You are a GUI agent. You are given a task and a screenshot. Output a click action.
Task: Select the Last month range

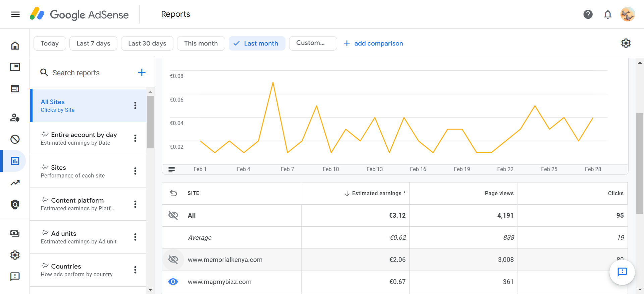[257, 43]
